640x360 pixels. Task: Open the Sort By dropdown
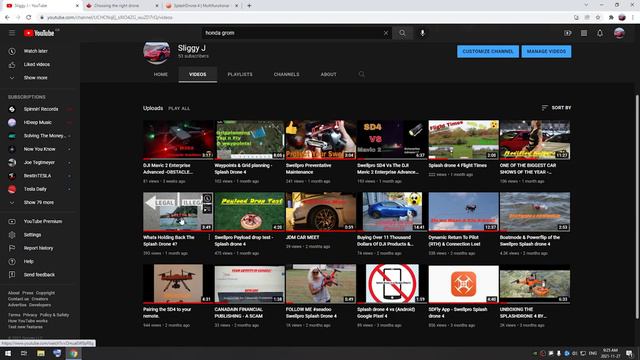[x=556, y=108]
